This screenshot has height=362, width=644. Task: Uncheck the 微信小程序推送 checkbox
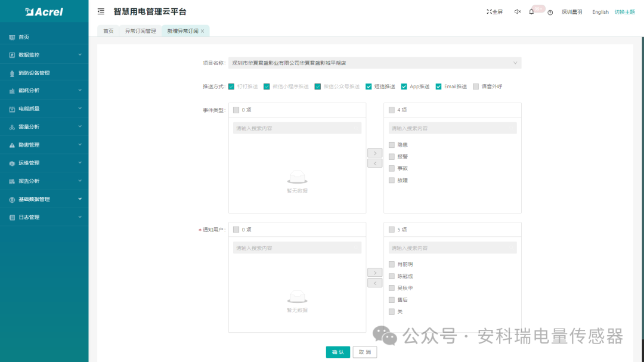click(x=267, y=86)
